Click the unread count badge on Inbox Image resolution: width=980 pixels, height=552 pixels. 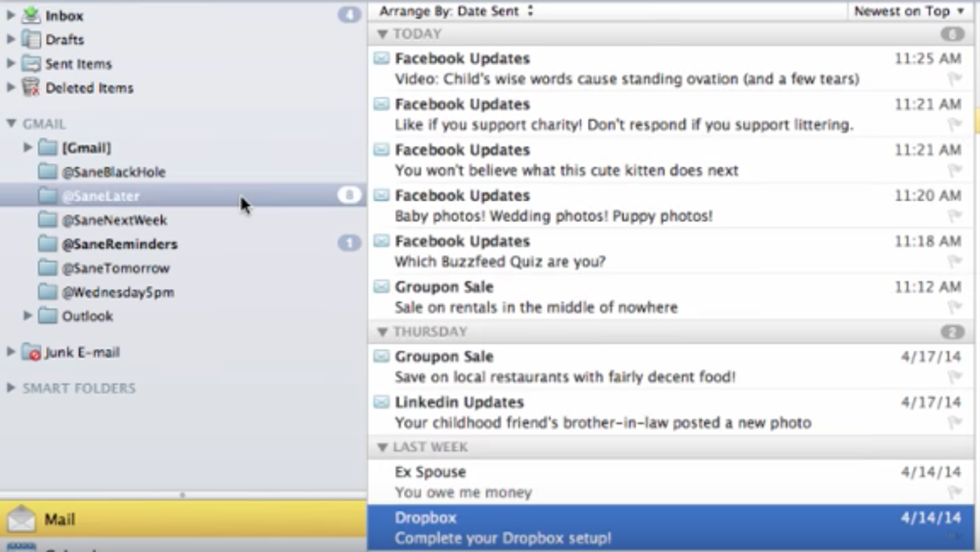(x=350, y=14)
